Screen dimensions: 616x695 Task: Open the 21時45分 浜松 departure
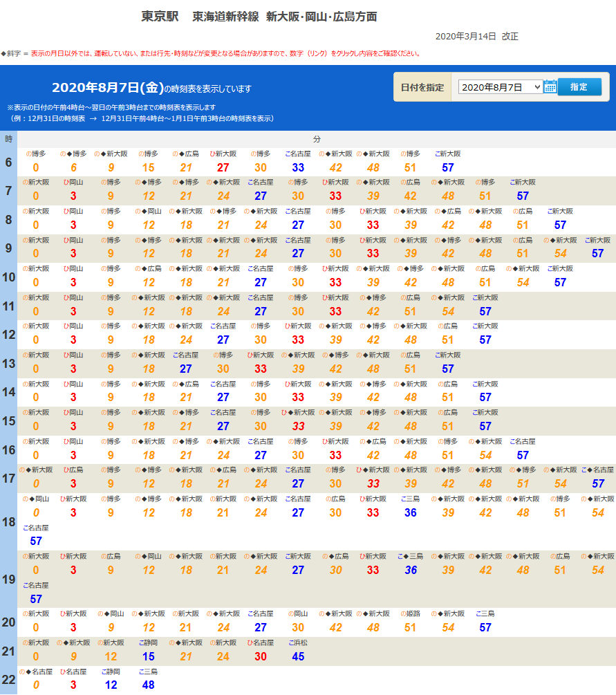click(x=298, y=656)
